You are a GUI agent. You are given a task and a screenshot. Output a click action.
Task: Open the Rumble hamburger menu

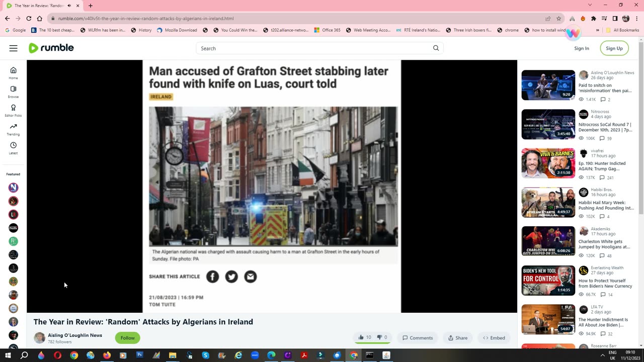14,48
